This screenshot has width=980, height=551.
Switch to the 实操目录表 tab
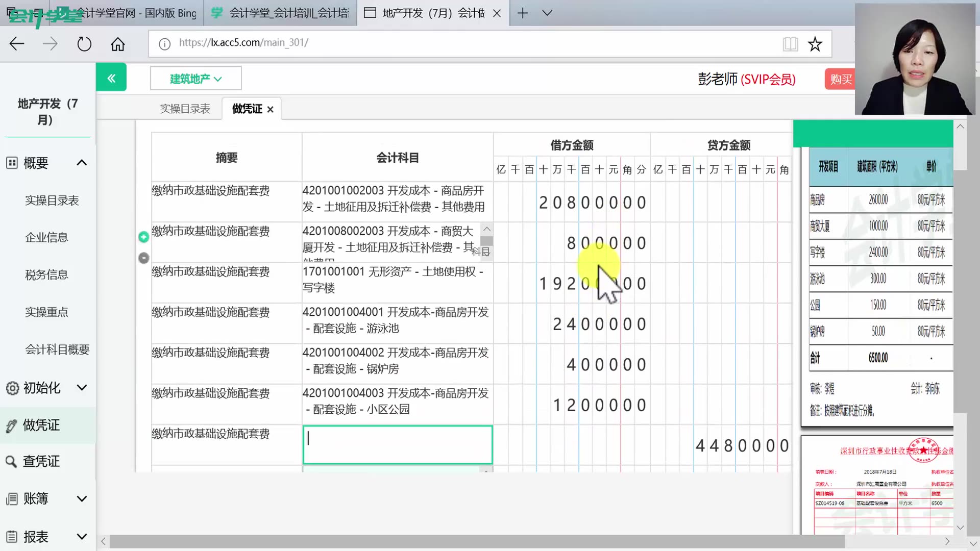click(x=186, y=108)
